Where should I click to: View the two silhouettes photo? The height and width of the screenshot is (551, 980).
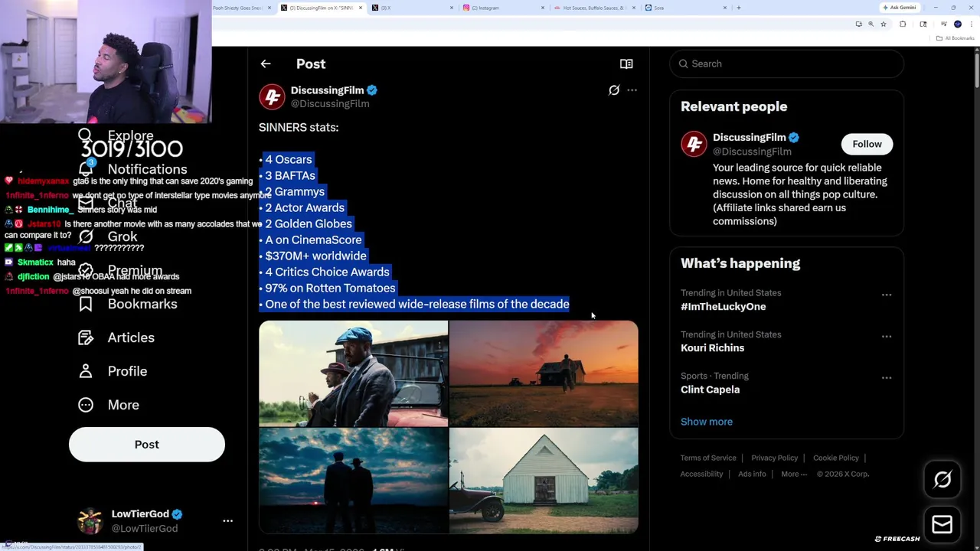coord(353,481)
